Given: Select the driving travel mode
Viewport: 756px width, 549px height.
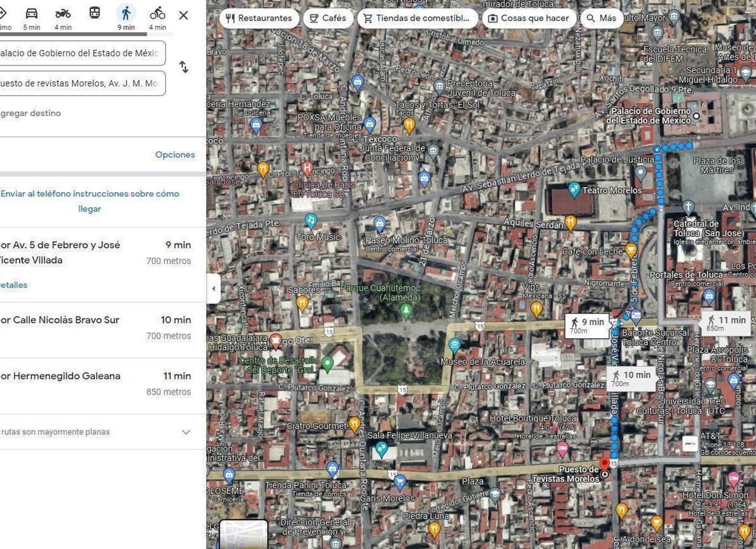Looking at the screenshot, I should tap(31, 13).
